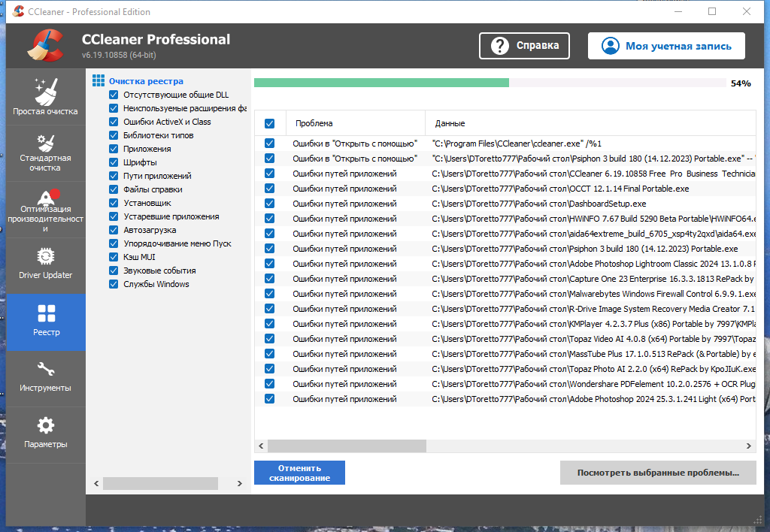770x532 pixels.
Task: Select Пути приложений list item
Action: (157, 176)
